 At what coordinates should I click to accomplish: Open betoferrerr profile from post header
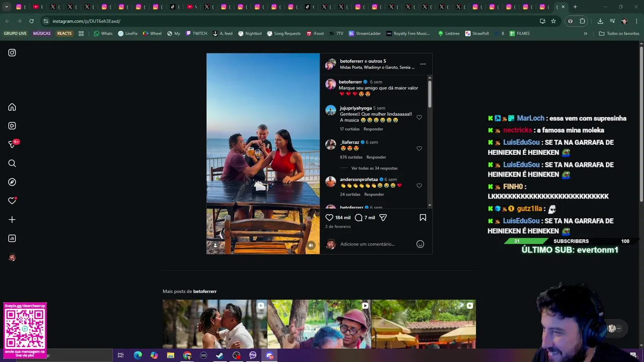351,61
